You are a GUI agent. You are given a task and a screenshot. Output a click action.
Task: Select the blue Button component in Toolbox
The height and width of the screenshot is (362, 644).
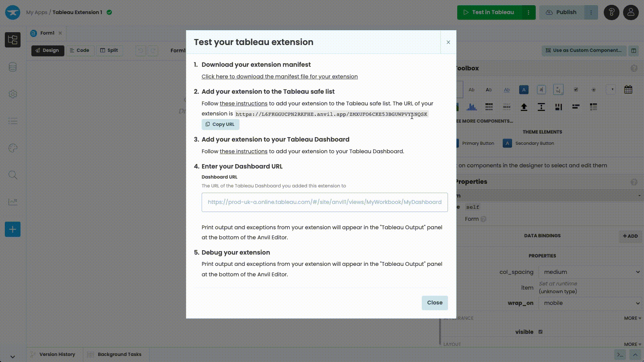(524, 90)
